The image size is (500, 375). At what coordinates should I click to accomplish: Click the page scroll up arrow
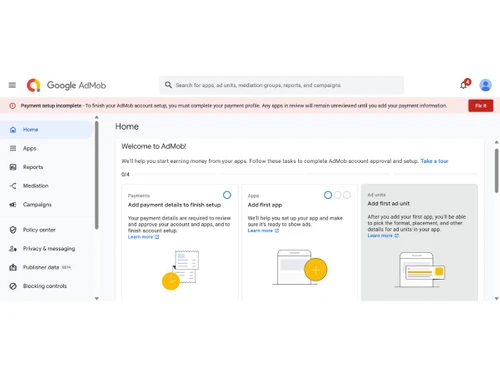pos(497,142)
